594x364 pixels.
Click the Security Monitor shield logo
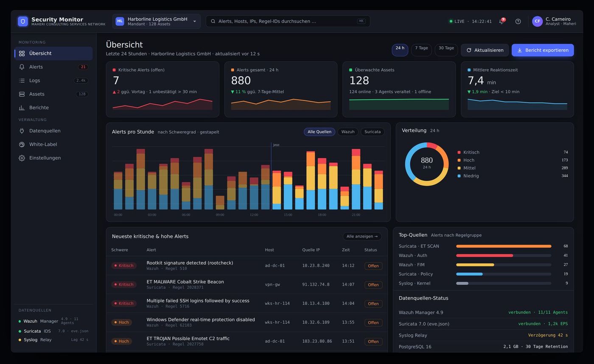click(x=22, y=21)
